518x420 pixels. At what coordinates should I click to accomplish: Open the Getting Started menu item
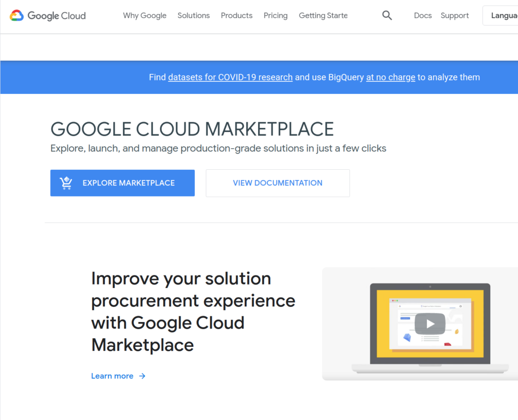click(x=323, y=16)
